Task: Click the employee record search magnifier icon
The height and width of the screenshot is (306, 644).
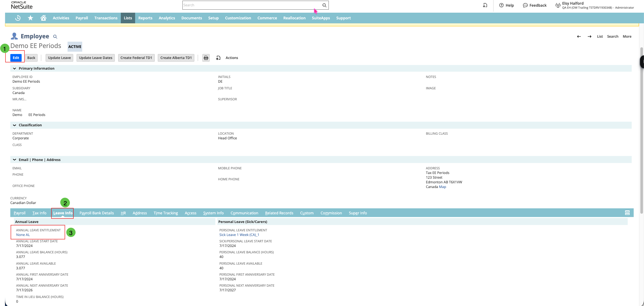Action: [x=55, y=37]
